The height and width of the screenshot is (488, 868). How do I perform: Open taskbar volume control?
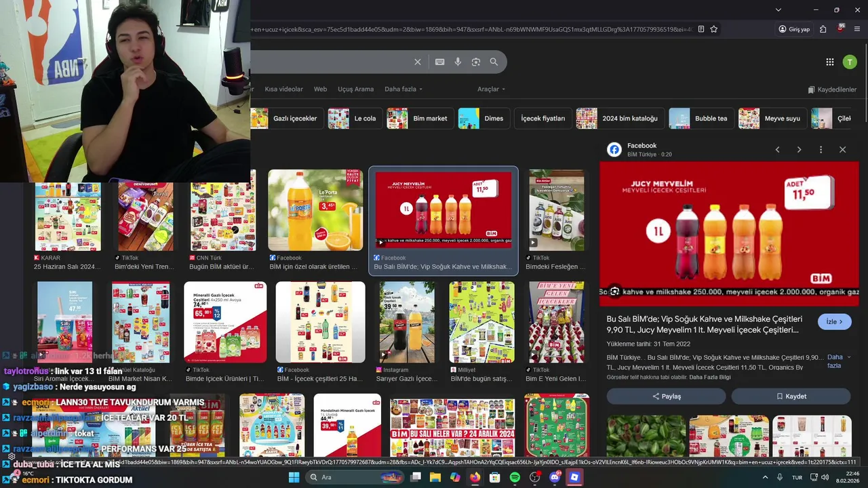click(825, 477)
